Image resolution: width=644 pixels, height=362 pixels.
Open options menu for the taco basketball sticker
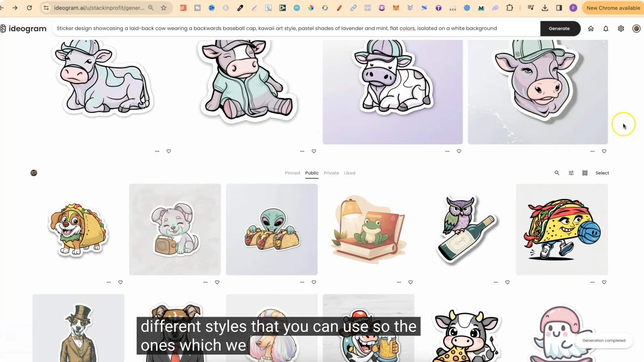(592, 282)
